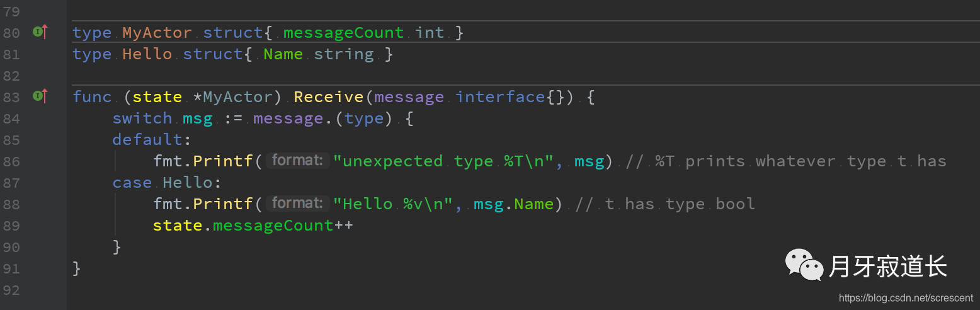The image size is (980, 310).
Task: Click the string type on line 81
Action: coord(344,54)
